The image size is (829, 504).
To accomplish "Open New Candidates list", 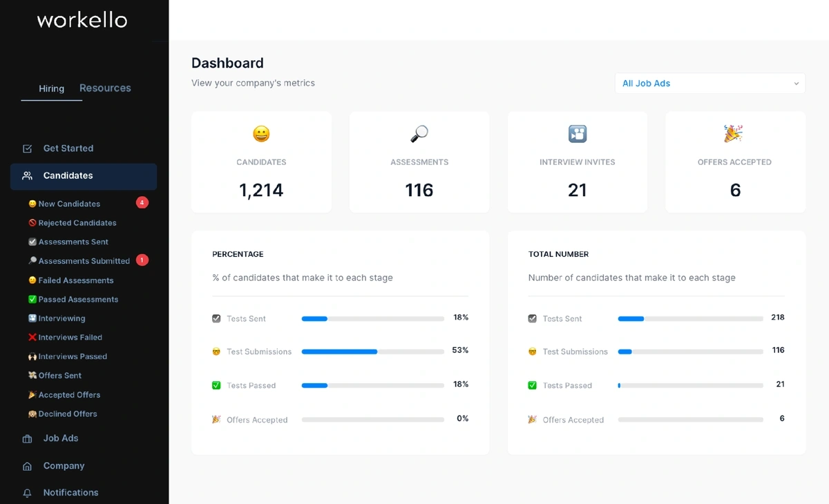I will [x=69, y=204].
